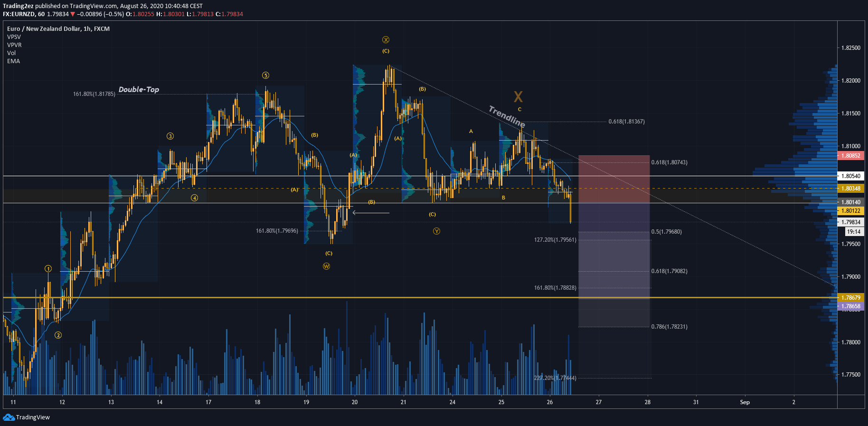The image size is (868, 426).
Task: Click the 0.786(1.78231) fib label
Action: [670, 327]
